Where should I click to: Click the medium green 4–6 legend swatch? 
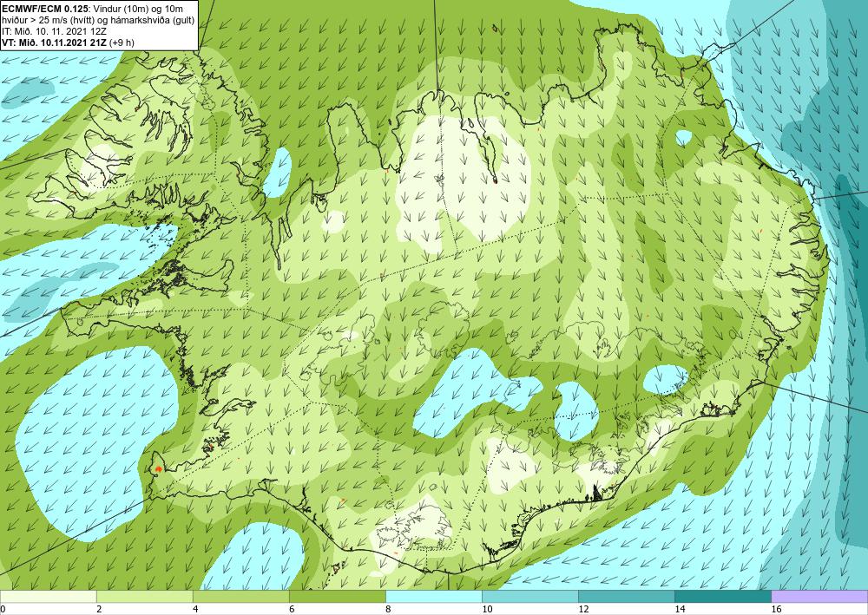tap(240, 596)
